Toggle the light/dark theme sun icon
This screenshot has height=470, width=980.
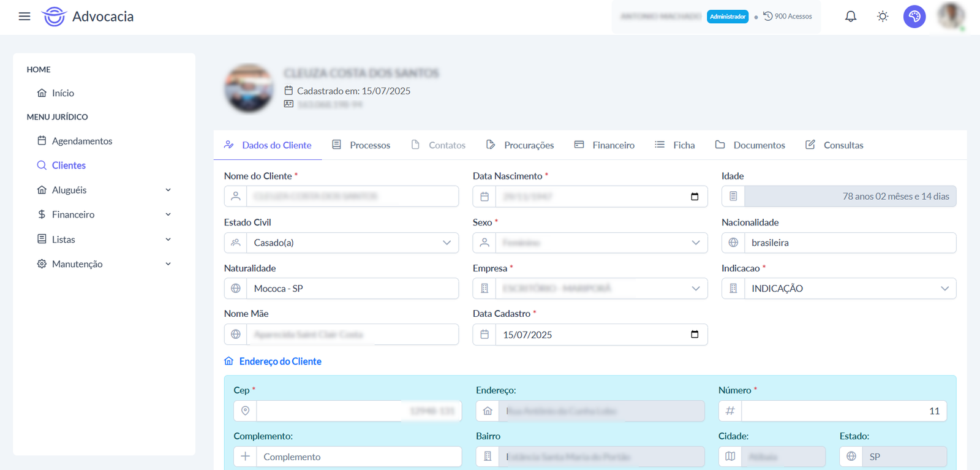coord(883,17)
